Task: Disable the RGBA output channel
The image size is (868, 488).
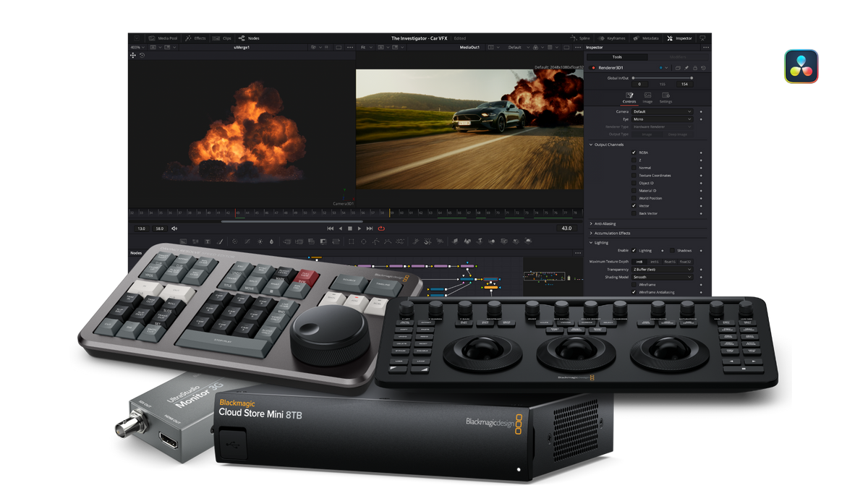Action: tap(634, 153)
